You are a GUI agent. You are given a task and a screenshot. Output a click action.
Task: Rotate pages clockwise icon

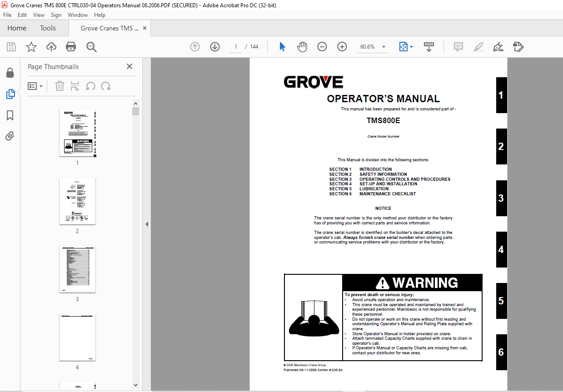point(106,86)
